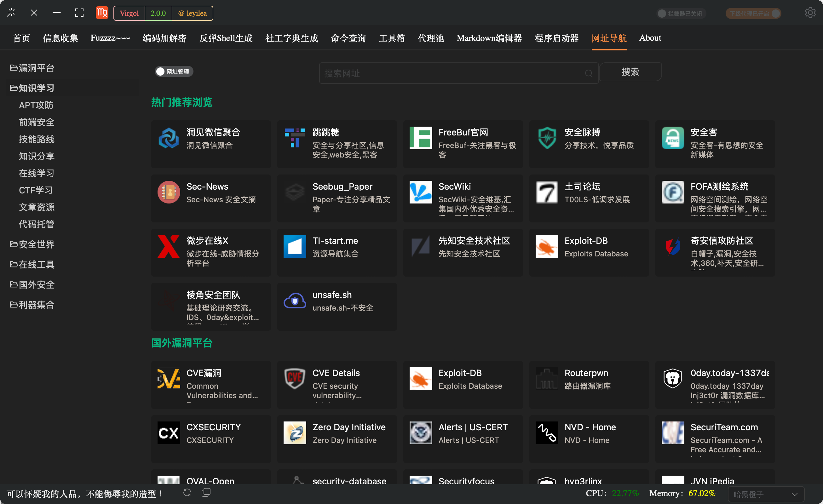Open the FOFA测绘系统 icon
Screen dimensions: 823x504
point(673,192)
